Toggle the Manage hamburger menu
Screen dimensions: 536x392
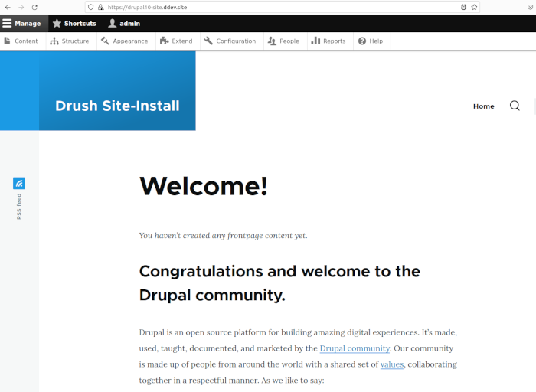[24, 24]
